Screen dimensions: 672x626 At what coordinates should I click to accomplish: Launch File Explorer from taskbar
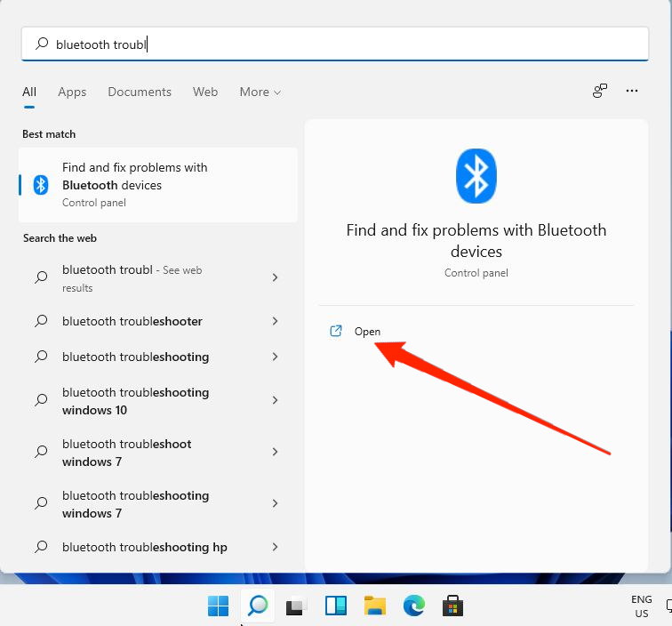[x=375, y=606]
